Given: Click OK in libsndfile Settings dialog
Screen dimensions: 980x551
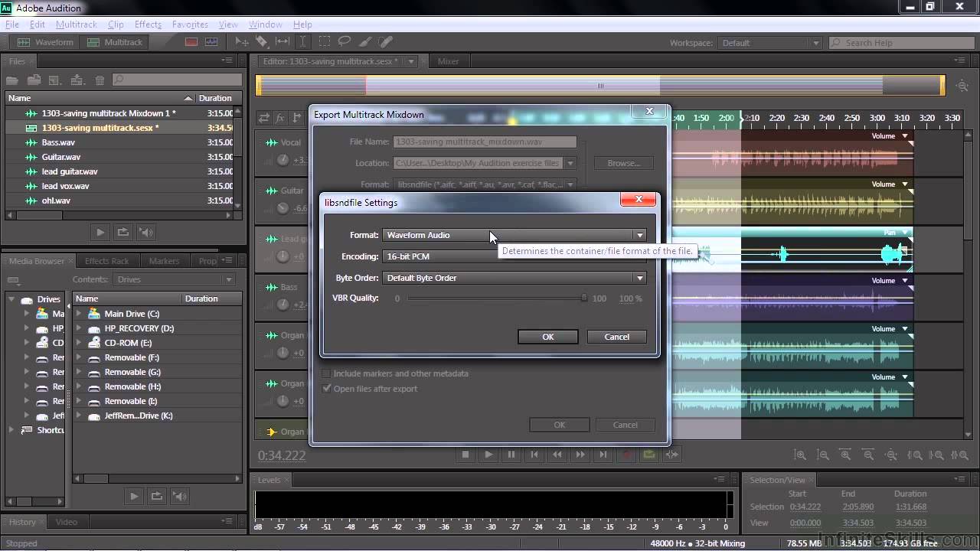Looking at the screenshot, I should (x=548, y=337).
